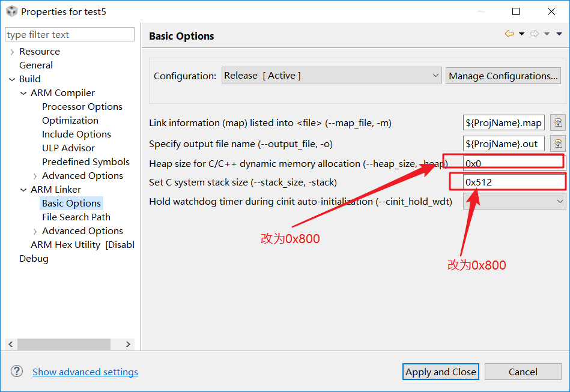
Task: Click browse icon beside the output file field
Action: [x=558, y=143]
